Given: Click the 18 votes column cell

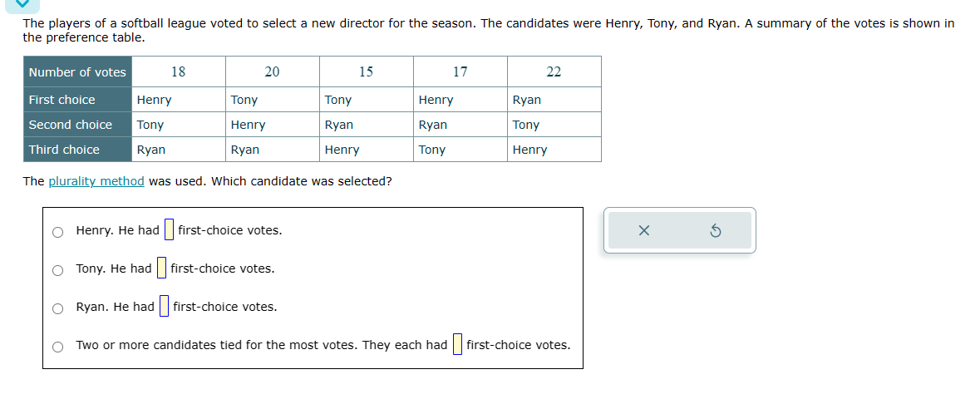Looking at the screenshot, I should click(179, 72).
